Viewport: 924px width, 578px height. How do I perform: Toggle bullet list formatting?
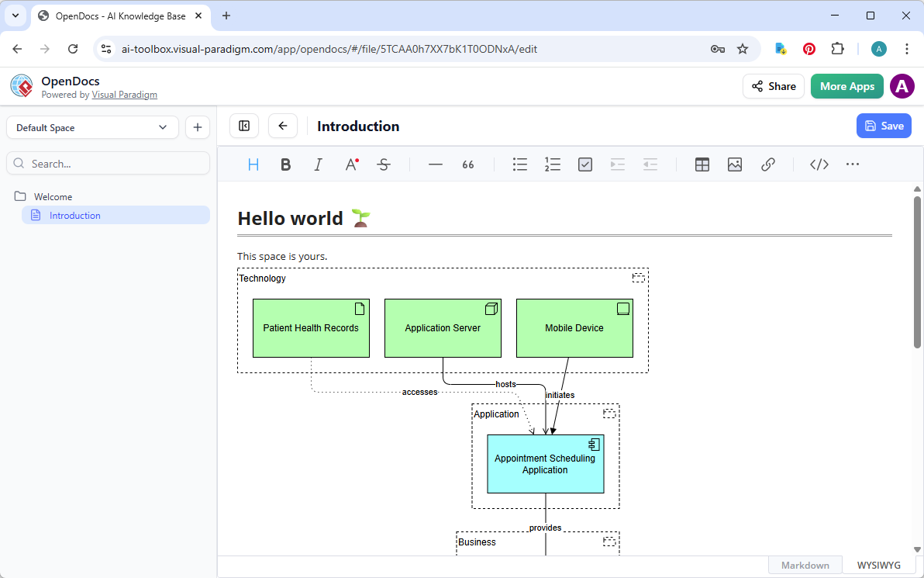tap(519, 164)
